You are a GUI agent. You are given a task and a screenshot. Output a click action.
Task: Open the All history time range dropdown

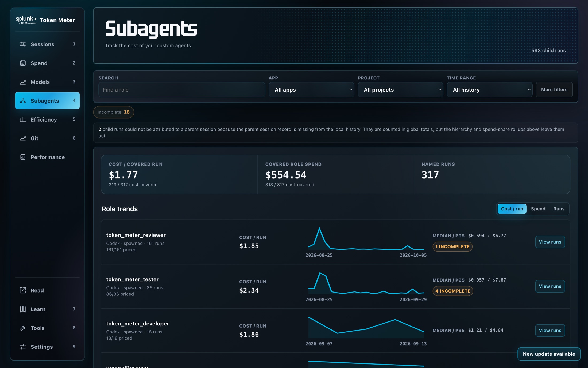pos(489,90)
